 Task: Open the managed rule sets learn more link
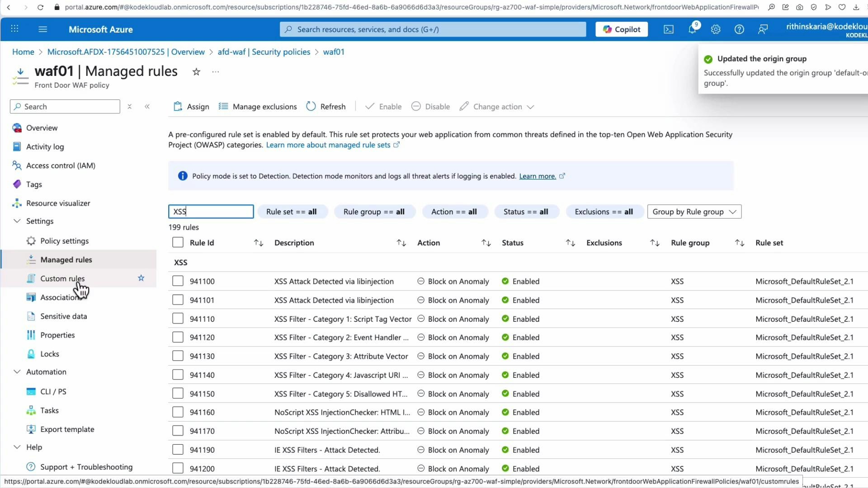(329, 145)
